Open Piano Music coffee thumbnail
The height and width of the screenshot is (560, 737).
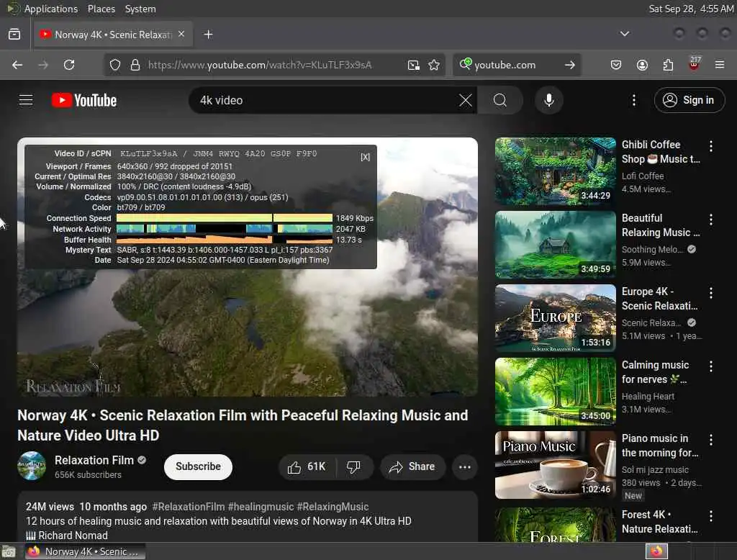pyautogui.click(x=555, y=464)
